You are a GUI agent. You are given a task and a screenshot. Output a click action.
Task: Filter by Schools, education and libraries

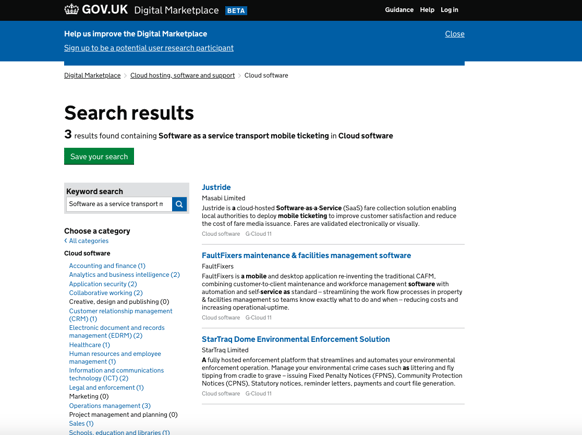[x=120, y=432]
